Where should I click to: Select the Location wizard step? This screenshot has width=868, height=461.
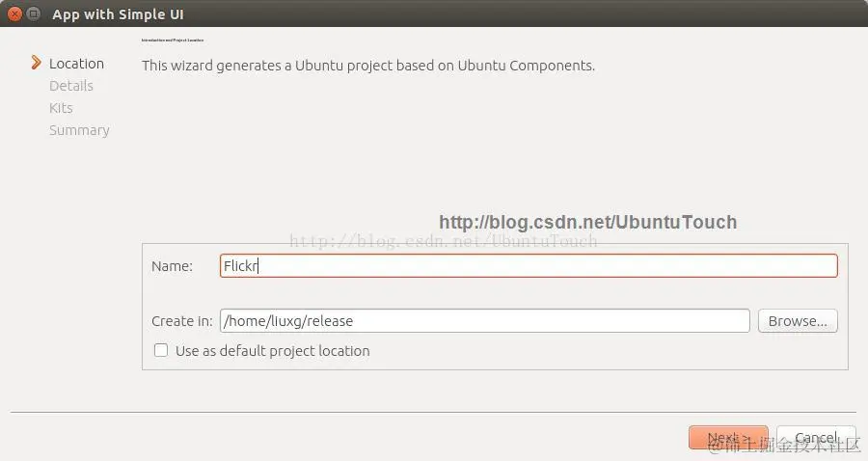click(76, 64)
